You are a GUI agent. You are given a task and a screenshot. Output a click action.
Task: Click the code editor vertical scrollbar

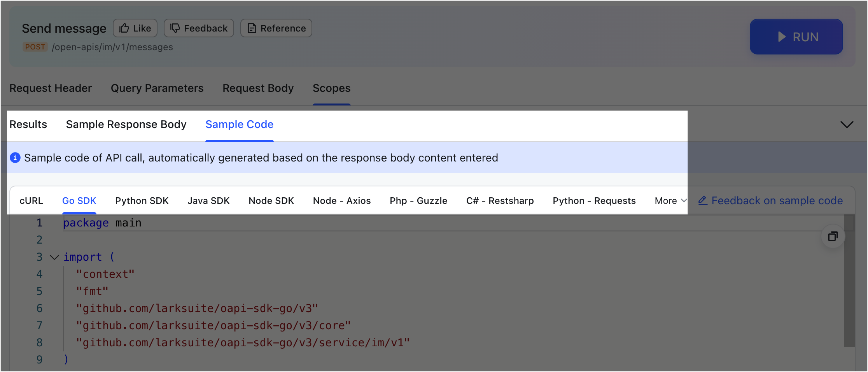click(849, 280)
